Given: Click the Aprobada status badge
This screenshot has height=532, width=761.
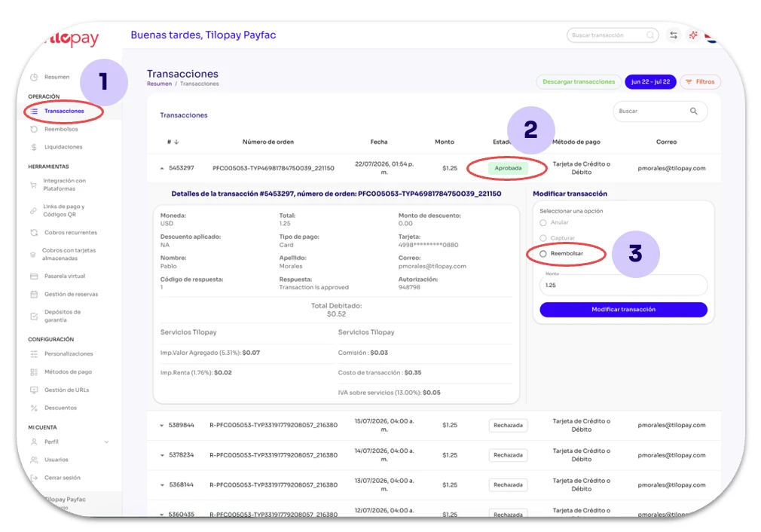Looking at the screenshot, I should point(508,169).
